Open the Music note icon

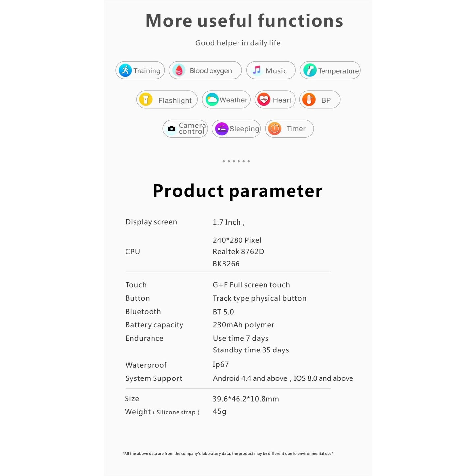pyautogui.click(x=256, y=70)
